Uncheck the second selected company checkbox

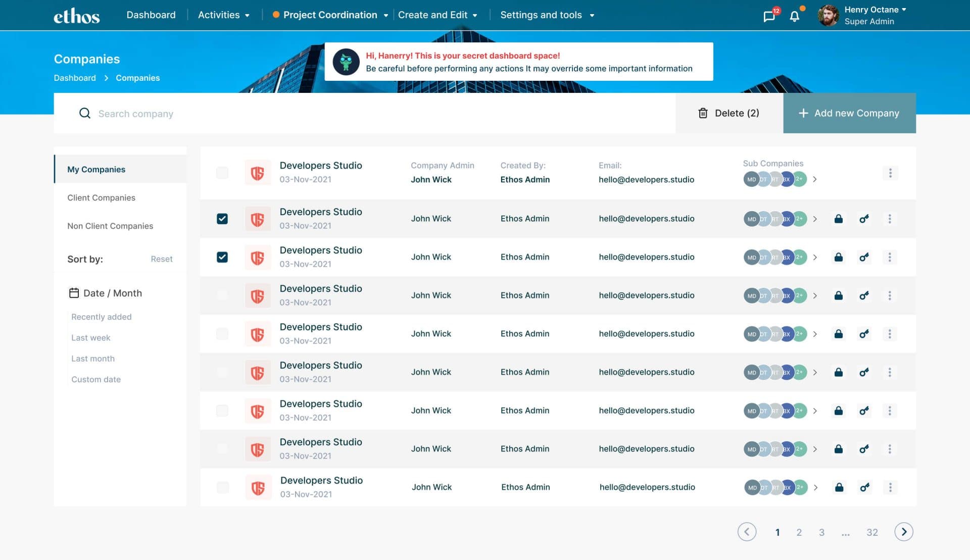pyautogui.click(x=222, y=257)
